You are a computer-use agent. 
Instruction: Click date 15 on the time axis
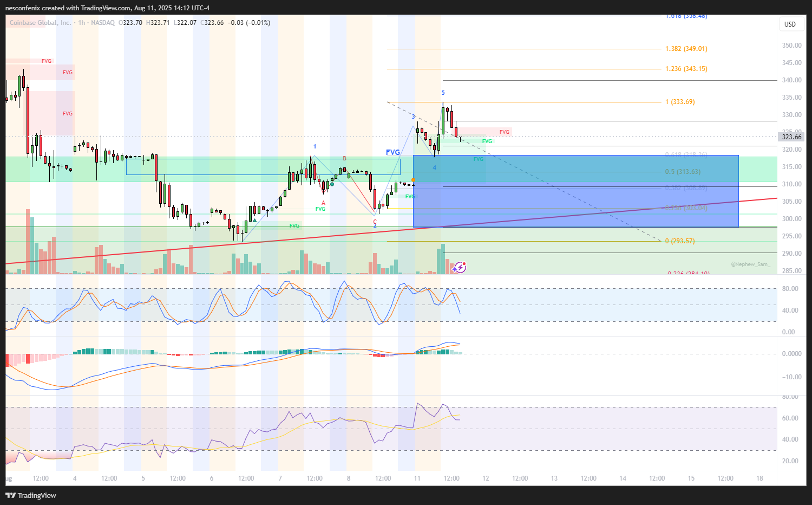click(691, 478)
